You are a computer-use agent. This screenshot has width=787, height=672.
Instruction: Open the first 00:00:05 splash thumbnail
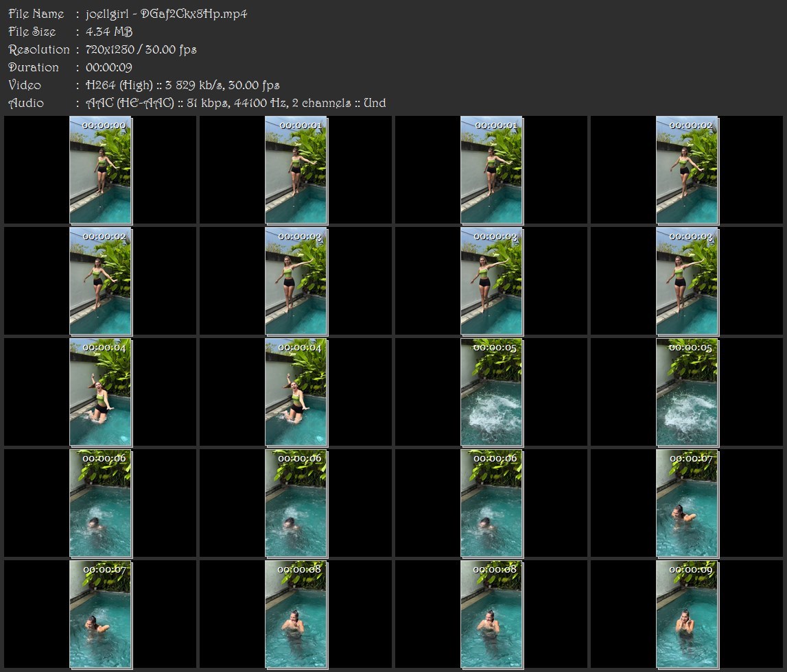(491, 392)
